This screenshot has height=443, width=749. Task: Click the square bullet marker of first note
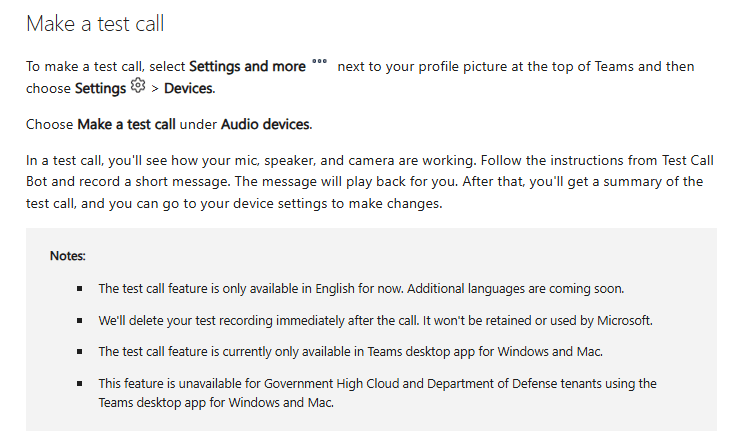pos(79,289)
